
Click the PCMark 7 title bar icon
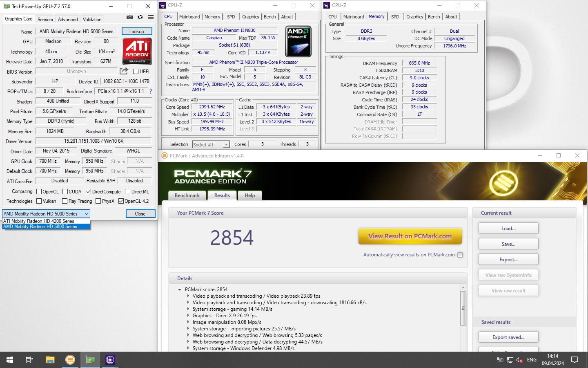[x=165, y=155]
